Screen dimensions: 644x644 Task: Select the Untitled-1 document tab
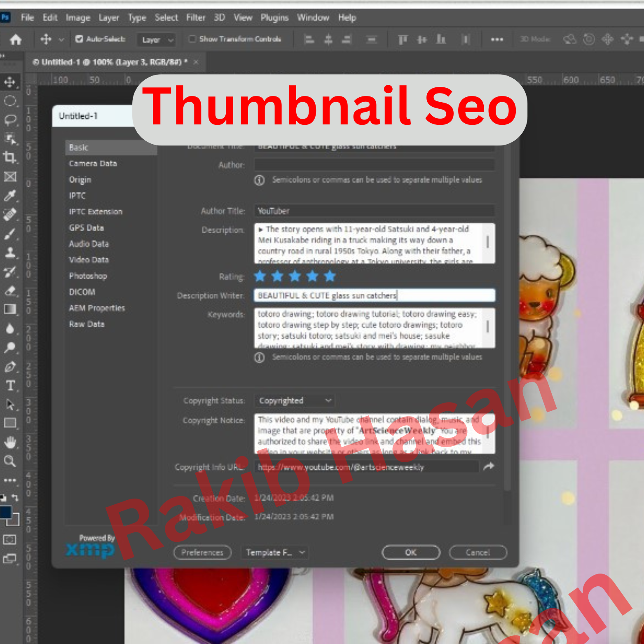110,62
